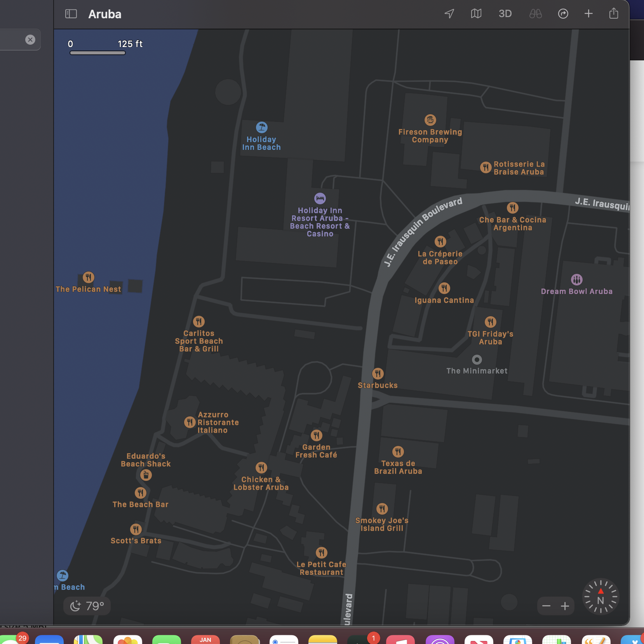
Task: Select The Minimarket marker
Action: click(x=477, y=360)
